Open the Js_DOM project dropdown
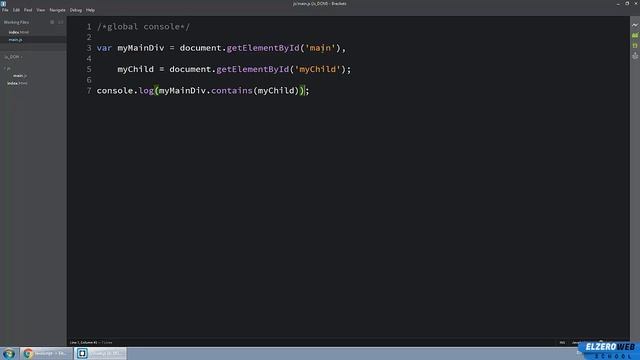 [13, 57]
